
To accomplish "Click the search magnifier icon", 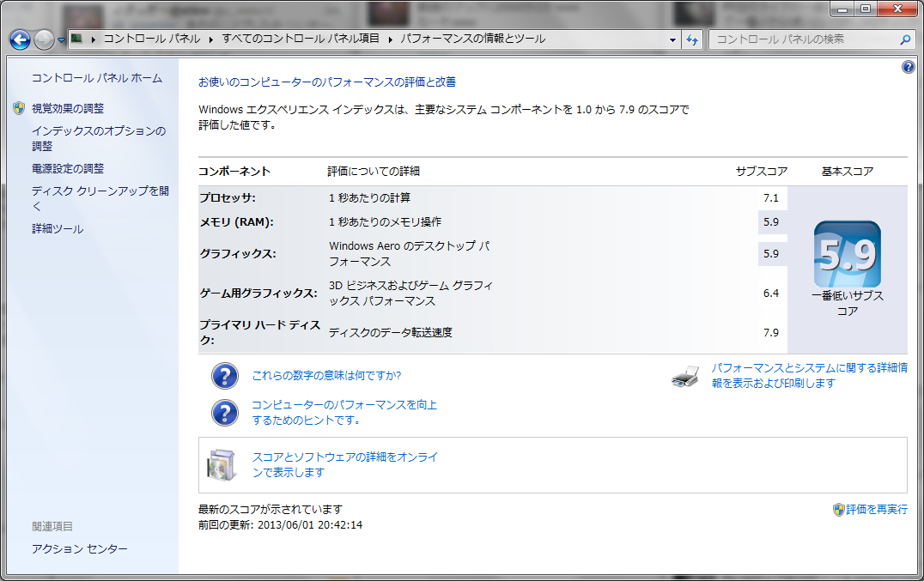I will pyautogui.click(x=905, y=39).
